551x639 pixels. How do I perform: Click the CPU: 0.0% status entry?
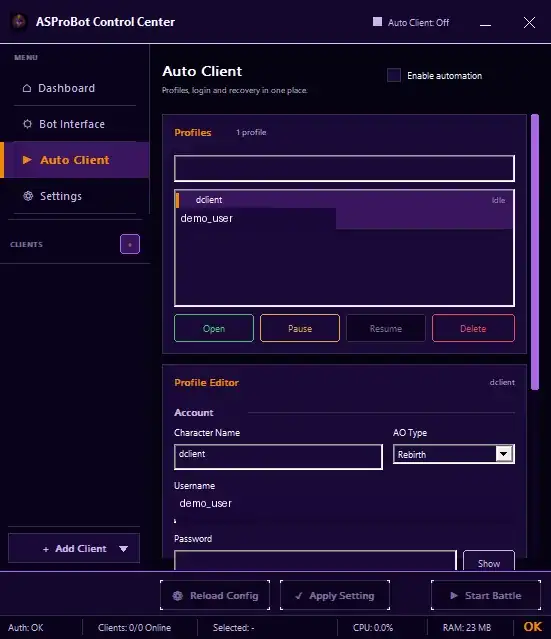373,628
